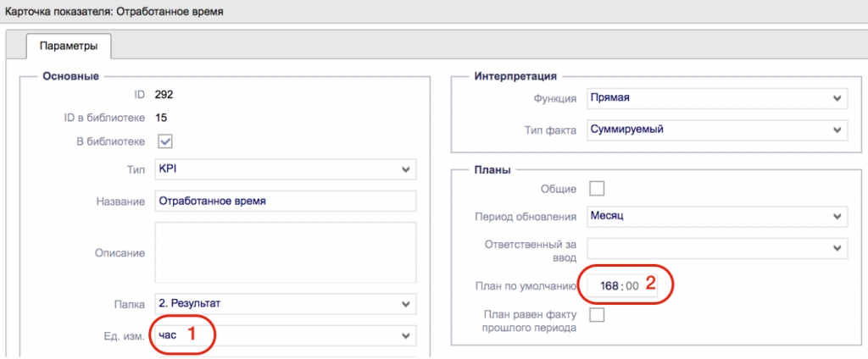The image size is (868, 359).
Task: Open the Ед. изм. dropdown arrow
Action: [405, 335]
